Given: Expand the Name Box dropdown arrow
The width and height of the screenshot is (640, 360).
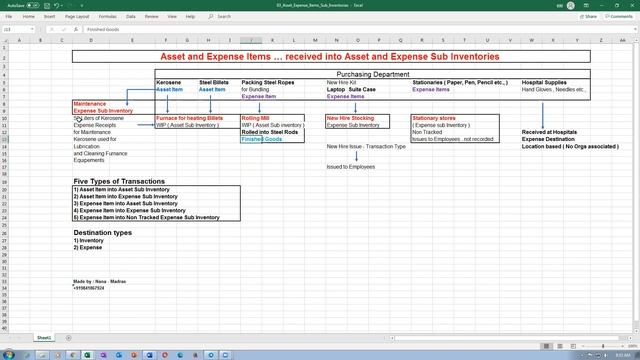Looking at the screenshot, I should coord(32,29).
